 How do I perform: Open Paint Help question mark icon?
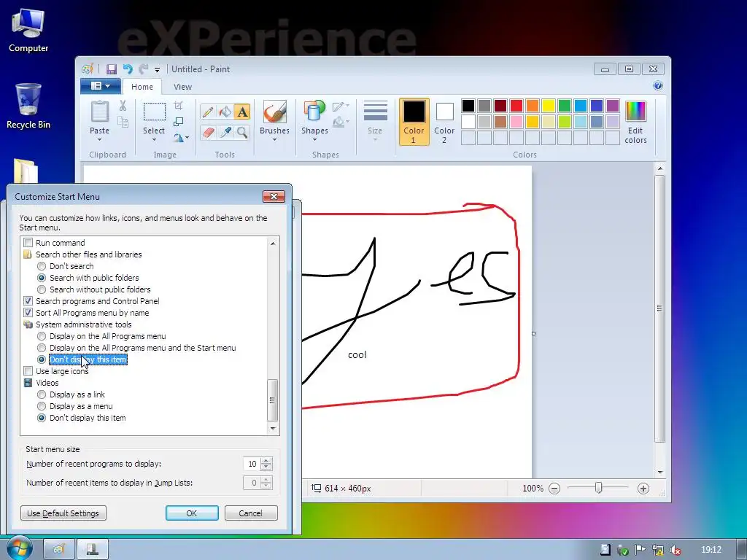coord(658,86)
